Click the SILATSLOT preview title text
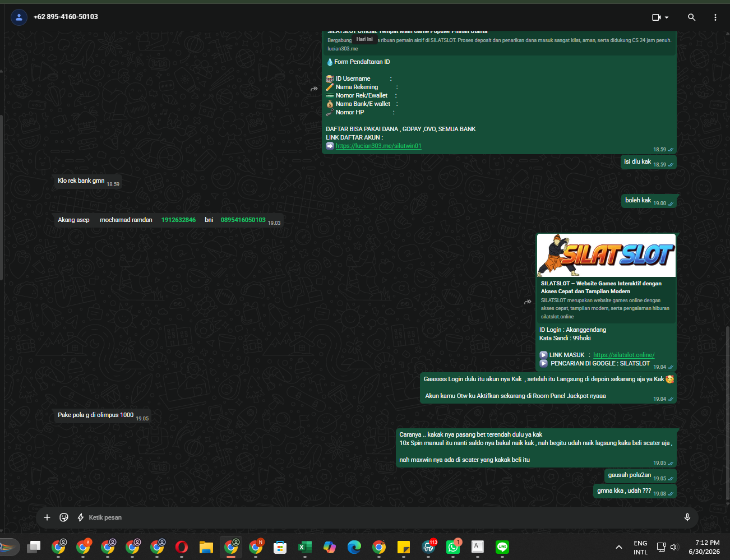 point(601,287)
